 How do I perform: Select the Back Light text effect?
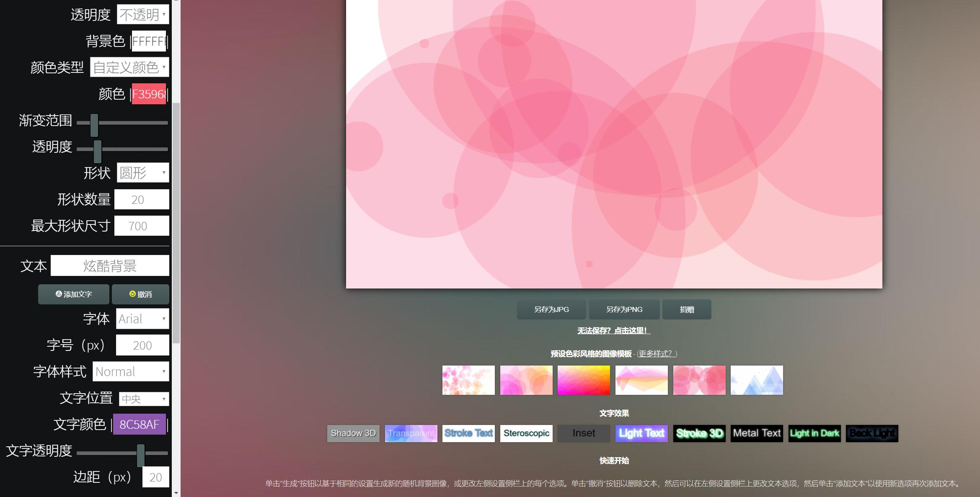872,433
